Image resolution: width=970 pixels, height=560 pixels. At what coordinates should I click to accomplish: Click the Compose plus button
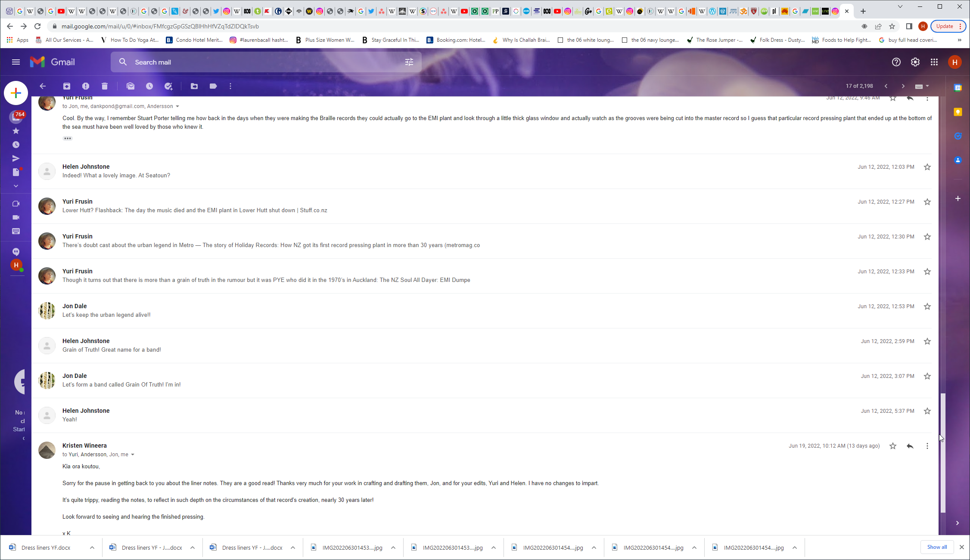pos(16,93)
